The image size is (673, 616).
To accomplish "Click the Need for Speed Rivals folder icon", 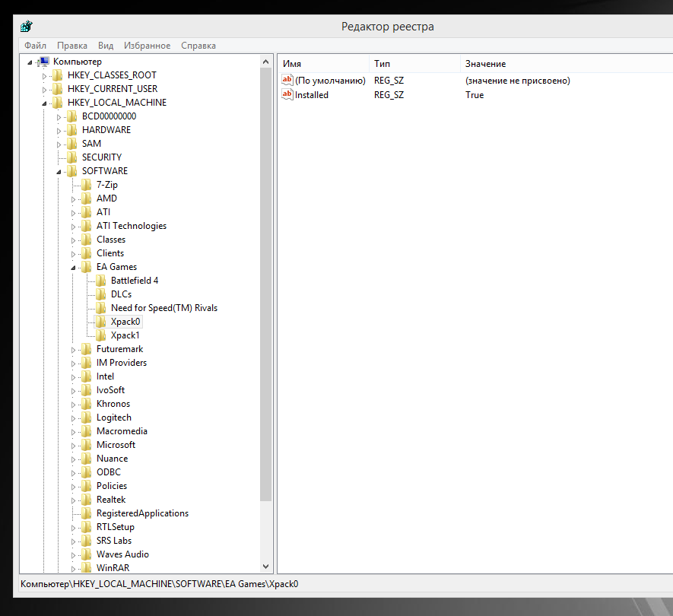I will 101,308.
